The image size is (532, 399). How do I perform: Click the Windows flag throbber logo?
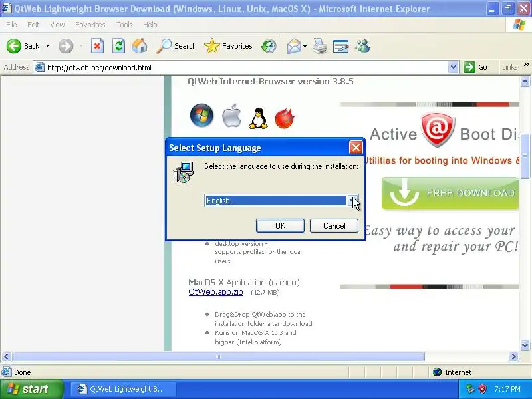tap(519, 25)
